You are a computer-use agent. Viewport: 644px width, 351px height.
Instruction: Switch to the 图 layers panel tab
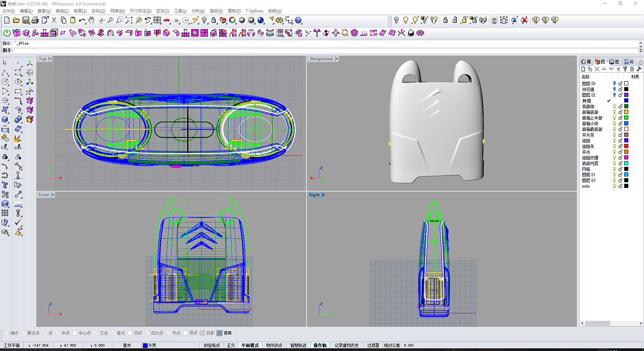point(600,62)
